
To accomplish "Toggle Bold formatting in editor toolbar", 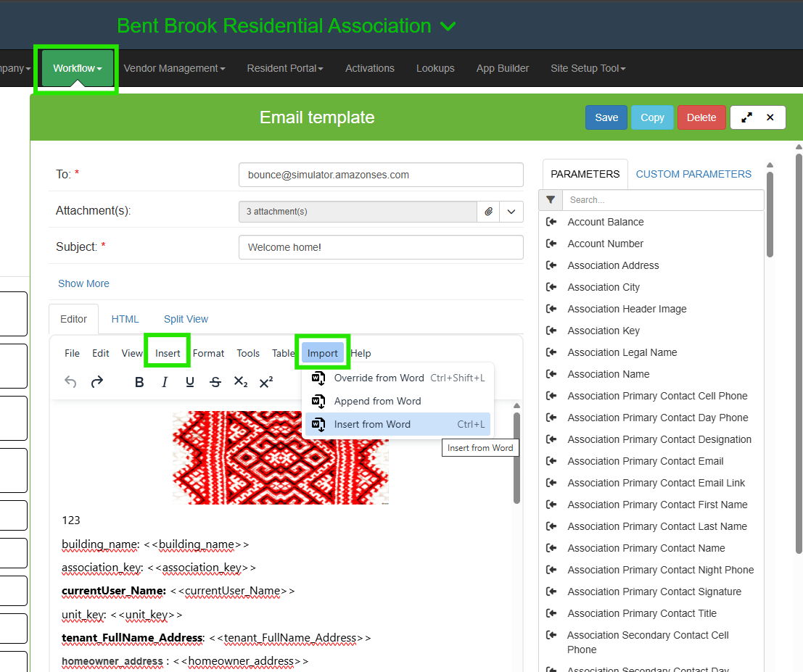I will [x=139, y=382].
